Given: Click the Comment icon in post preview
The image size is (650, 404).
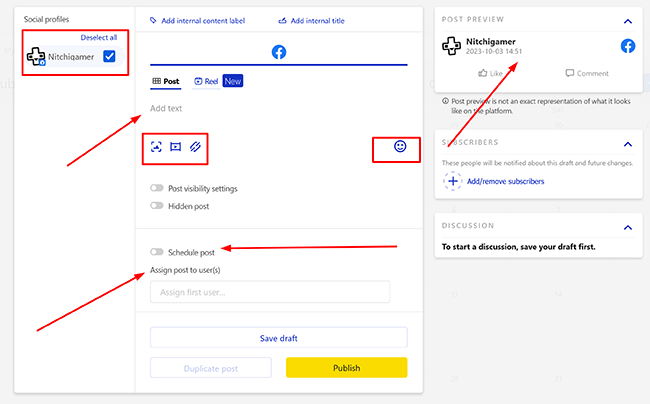Looking at the screenshot, I should click(x=569, y=73).
